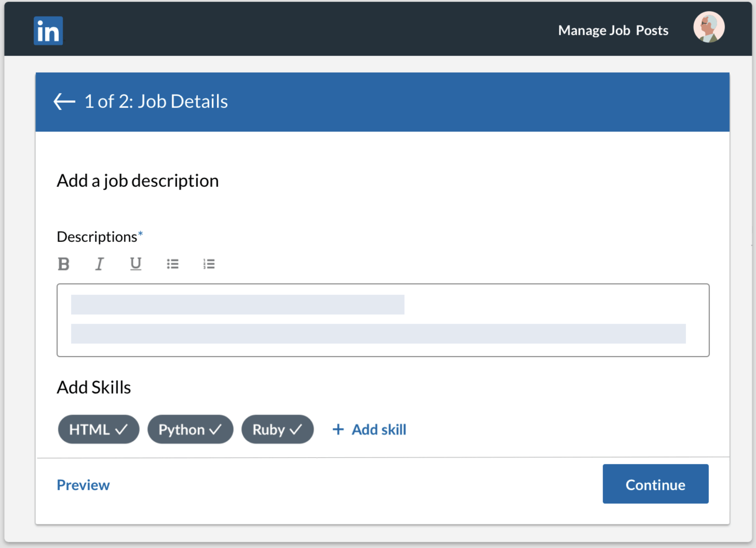Image resolution: width=756 pixels, height=548 pixels.
Task: Apply italic formatting to the description
Action: click(x=100, y=264)
